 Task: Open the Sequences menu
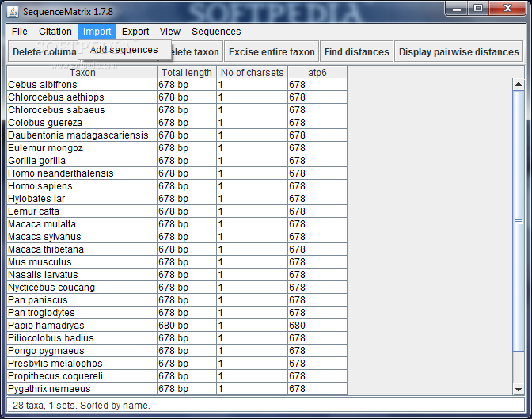pos(216,32)
